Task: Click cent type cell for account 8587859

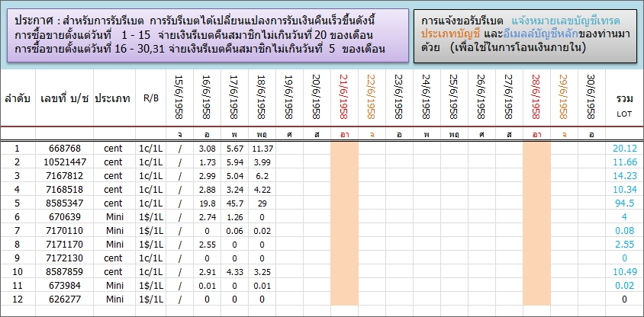Action: 114,272
